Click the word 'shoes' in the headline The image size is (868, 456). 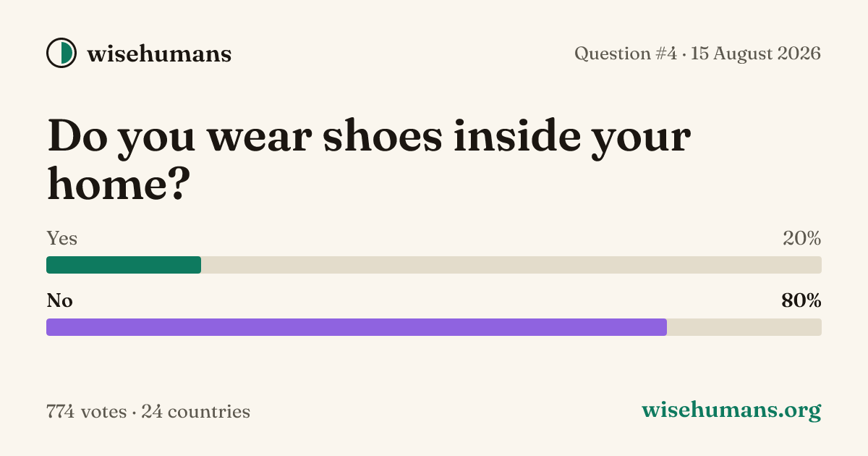coord(382,137)
